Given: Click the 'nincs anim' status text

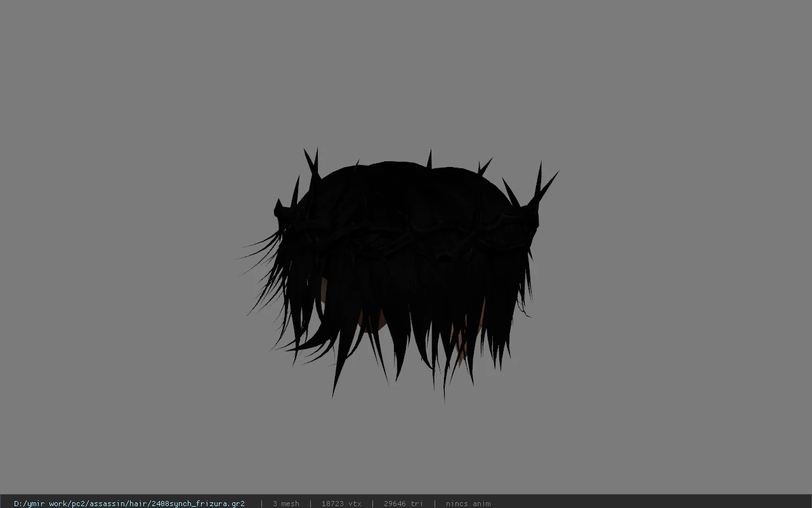Looking at the screenshot, I should 468,504.
